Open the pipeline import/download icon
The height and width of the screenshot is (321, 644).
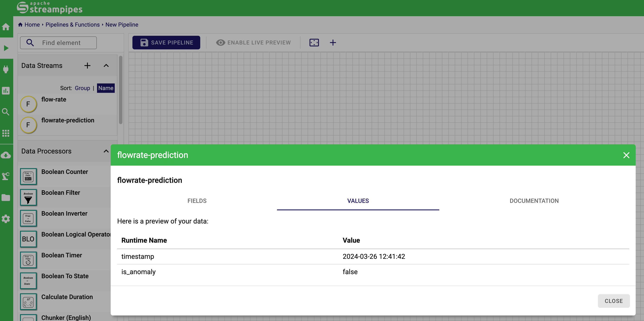click(x=6, y=155)
